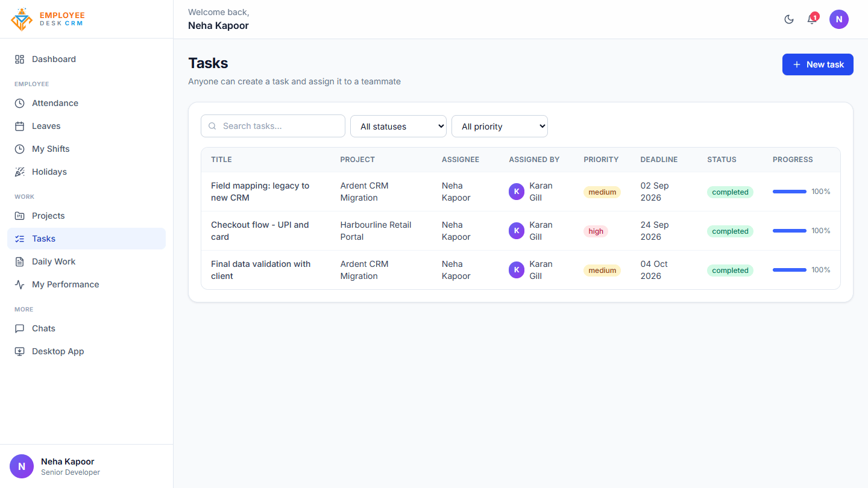Open the notifications bell
The image size is (868, 488).
coord(812,19)
